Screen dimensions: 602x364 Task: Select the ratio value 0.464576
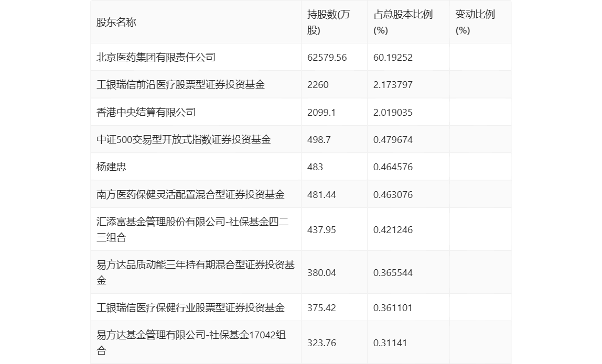(x=393, y=167)
